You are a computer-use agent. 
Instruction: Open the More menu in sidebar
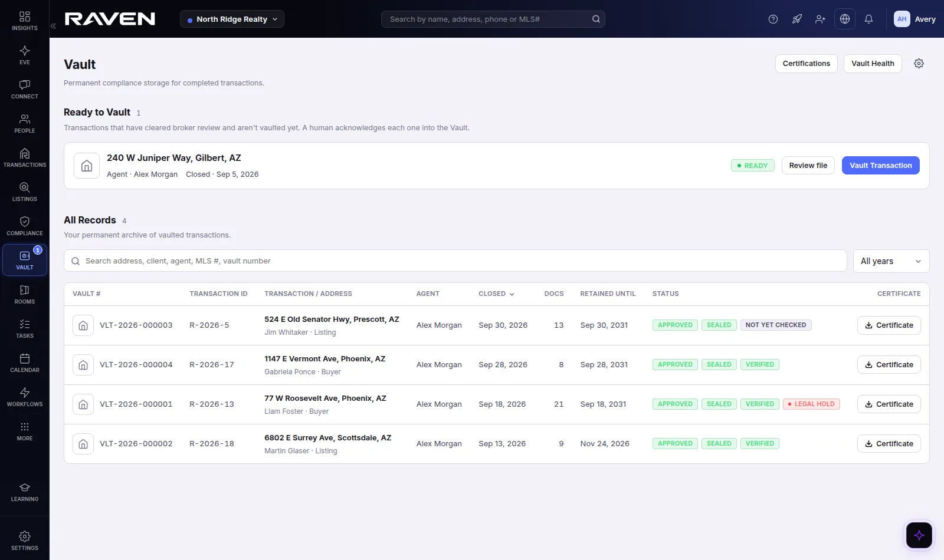[25, 431]
